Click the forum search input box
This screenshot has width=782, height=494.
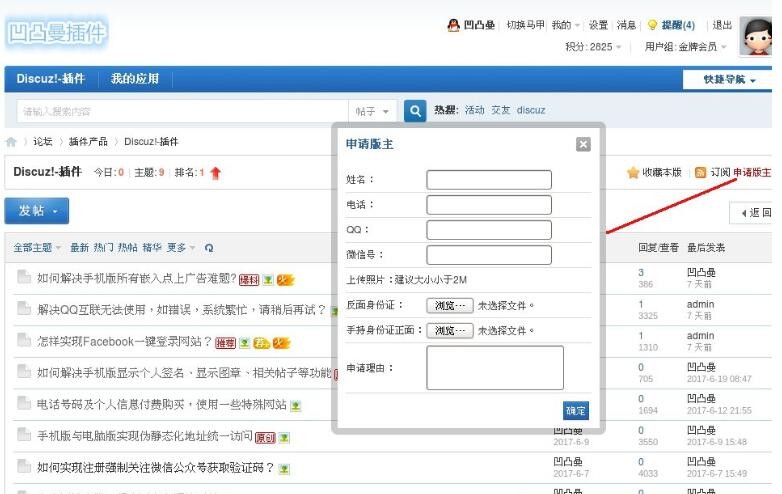[x=182, y=111]
